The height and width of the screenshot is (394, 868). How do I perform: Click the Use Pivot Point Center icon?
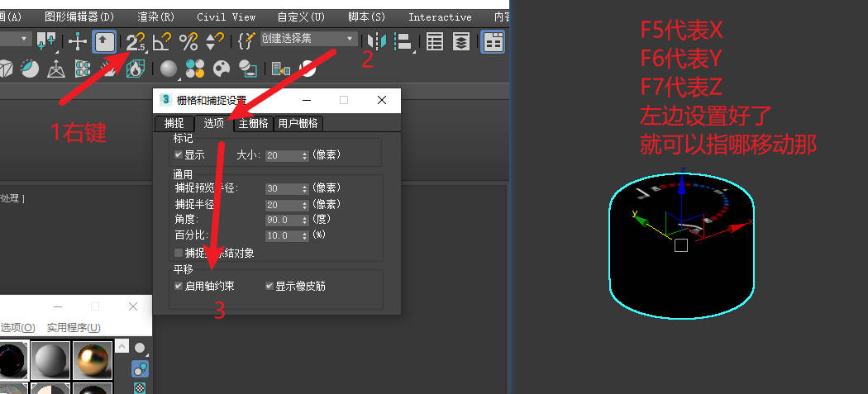click(46, 42)
